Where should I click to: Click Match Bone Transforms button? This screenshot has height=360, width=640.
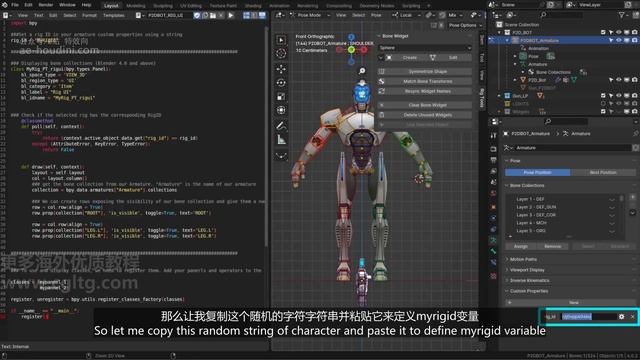coord(427,81)
